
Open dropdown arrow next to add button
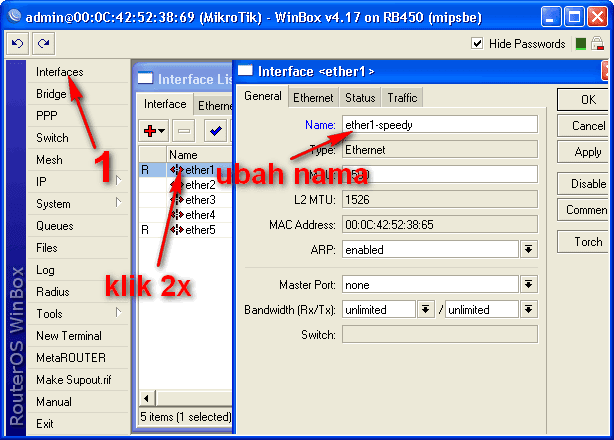162,131
